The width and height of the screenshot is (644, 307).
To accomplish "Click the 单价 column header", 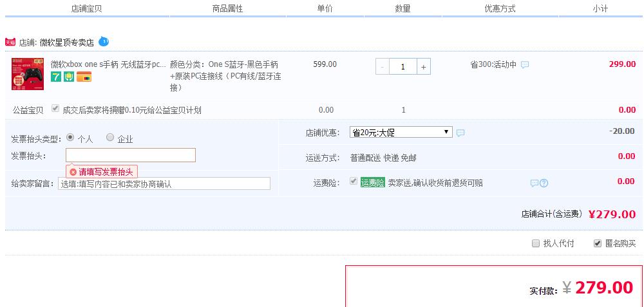I will pos(325,8).
